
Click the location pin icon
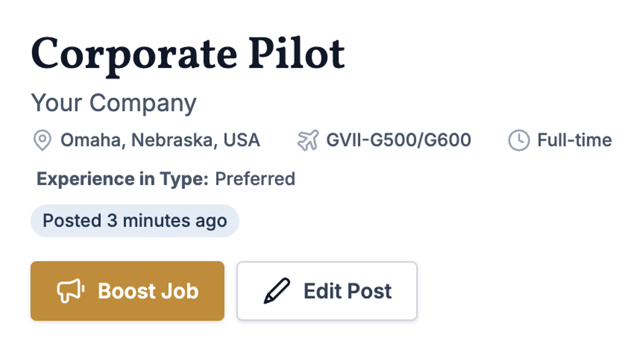point(42,140)
